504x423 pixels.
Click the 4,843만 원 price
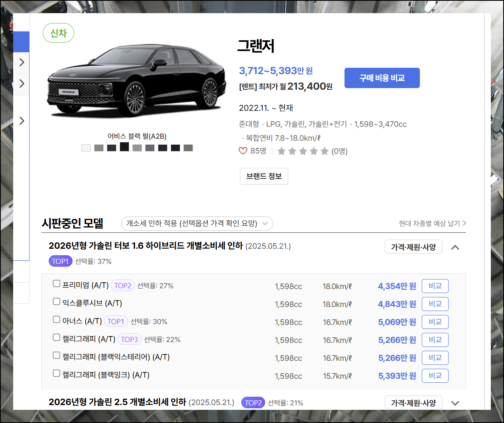click(x=397, y=304)
